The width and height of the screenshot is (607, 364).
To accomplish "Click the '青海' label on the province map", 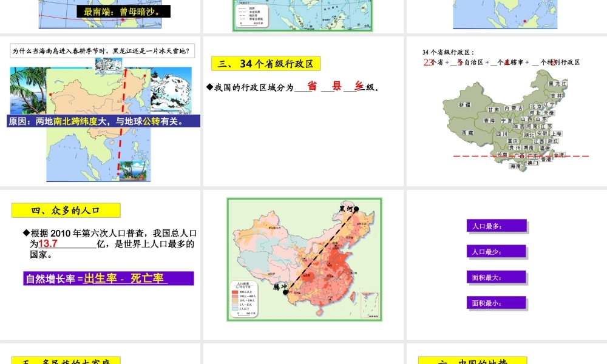I will coord(489,120).
